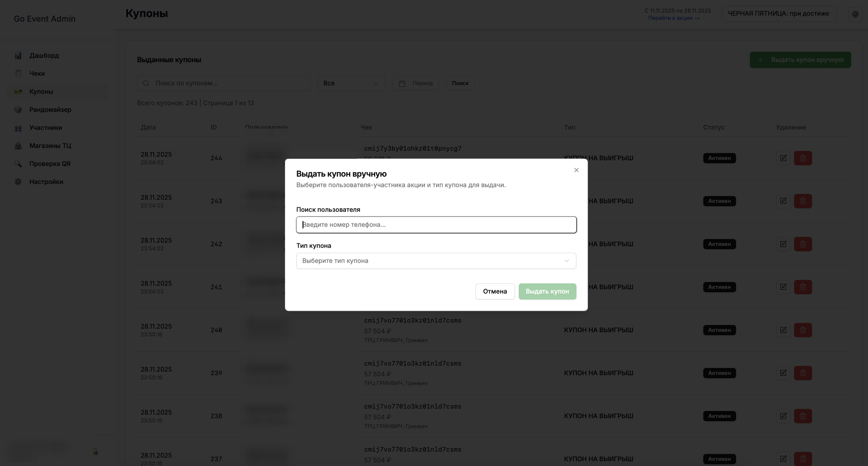Click the Статус column header
The image size is (868, 466).
pos(714,127)
